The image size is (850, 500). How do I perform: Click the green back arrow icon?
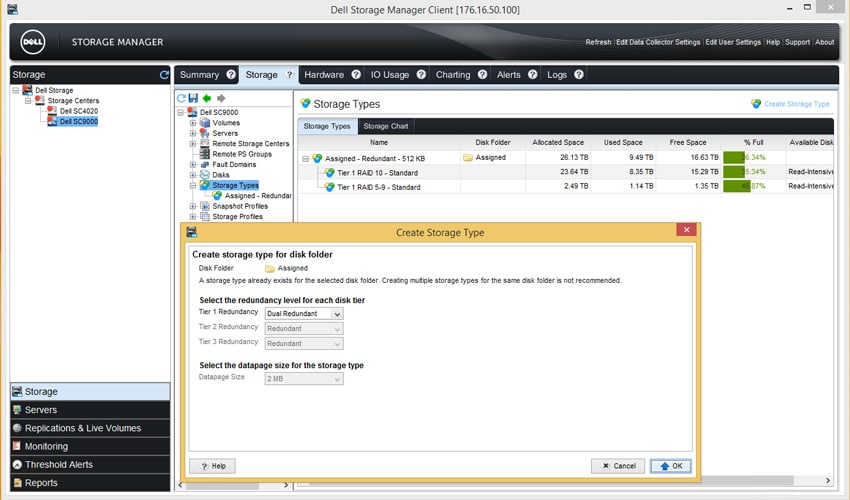pos(207,98)
